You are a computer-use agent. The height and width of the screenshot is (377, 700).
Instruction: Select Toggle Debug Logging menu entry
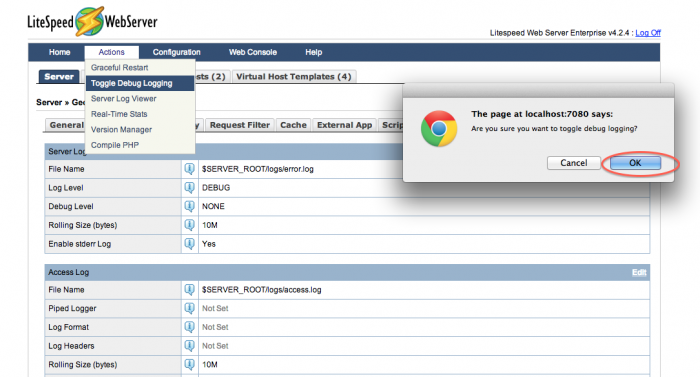click(x=140, y=83)
